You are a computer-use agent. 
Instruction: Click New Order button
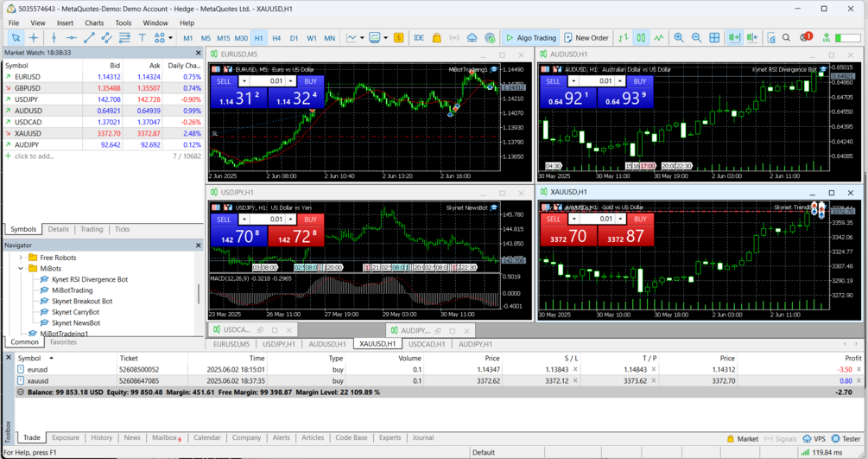click(586, 38)
